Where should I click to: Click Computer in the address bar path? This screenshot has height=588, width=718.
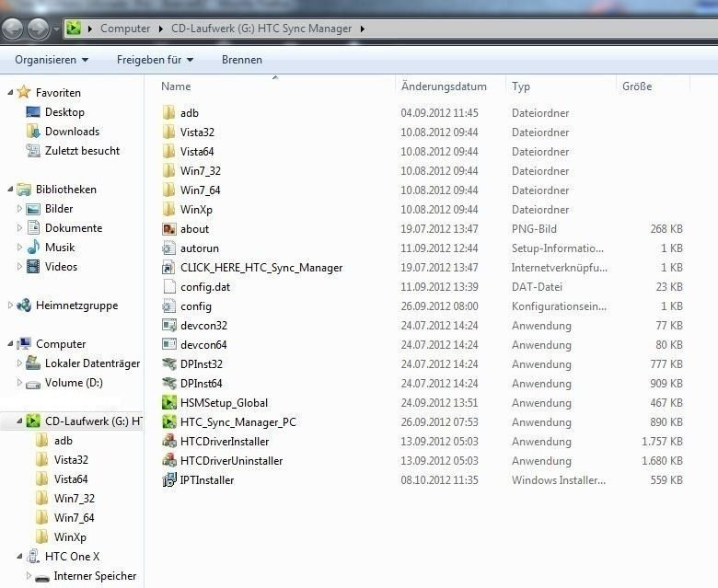pyautogui.click(x=125, y=29)
